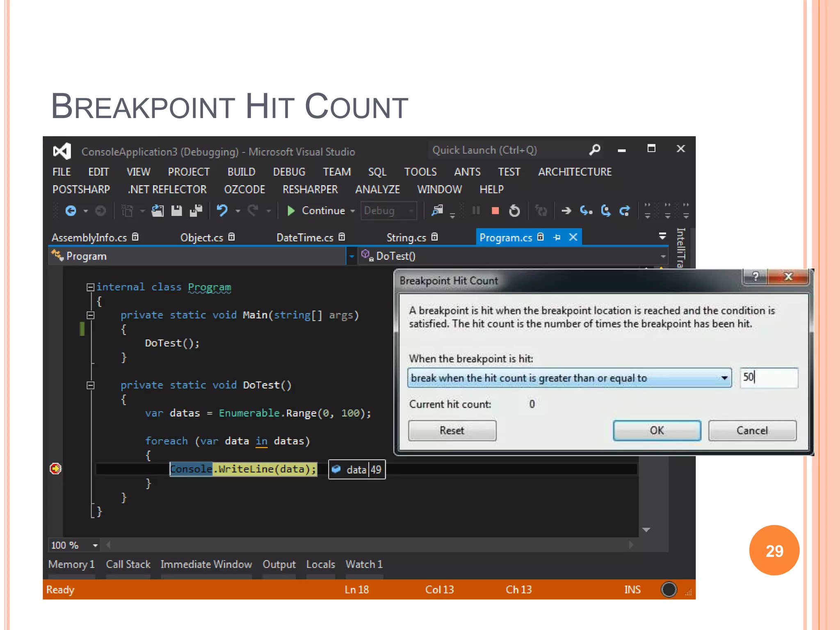Open the Program class navigation dropdown
The height and width of the screenshot is (630, 840).
[x=352, y=256]
